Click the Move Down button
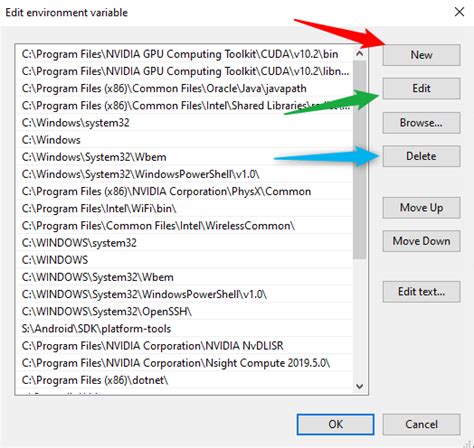The height and width of the screenshot is (448, 474). (421, 241)
